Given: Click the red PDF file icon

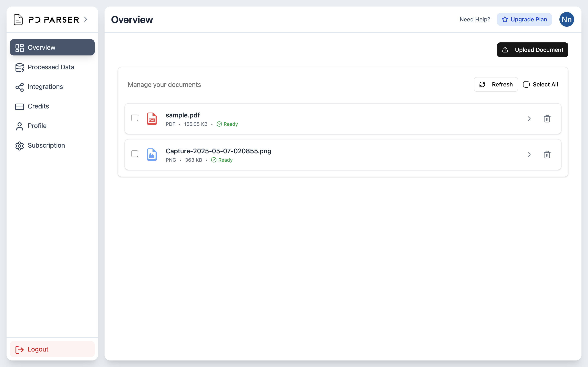Looking at the screenshot, I should click(x=152, y=119).
